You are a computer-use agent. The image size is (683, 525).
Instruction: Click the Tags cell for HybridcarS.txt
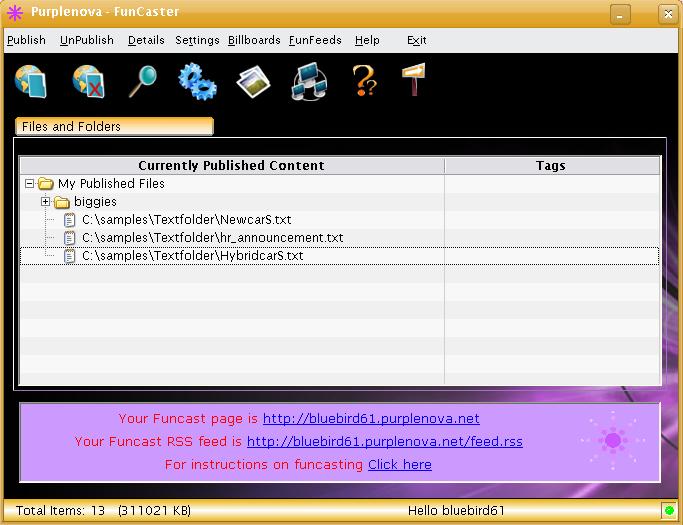tap(552, 256)
